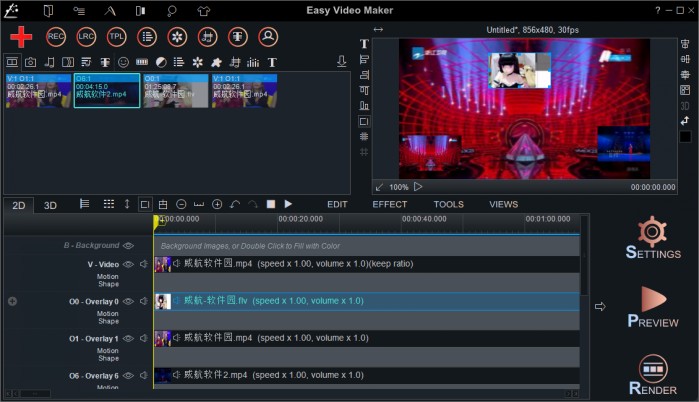The image size is (699, 402).
Task: Click the black color swatch right of preview
Action: click(685, 136)
